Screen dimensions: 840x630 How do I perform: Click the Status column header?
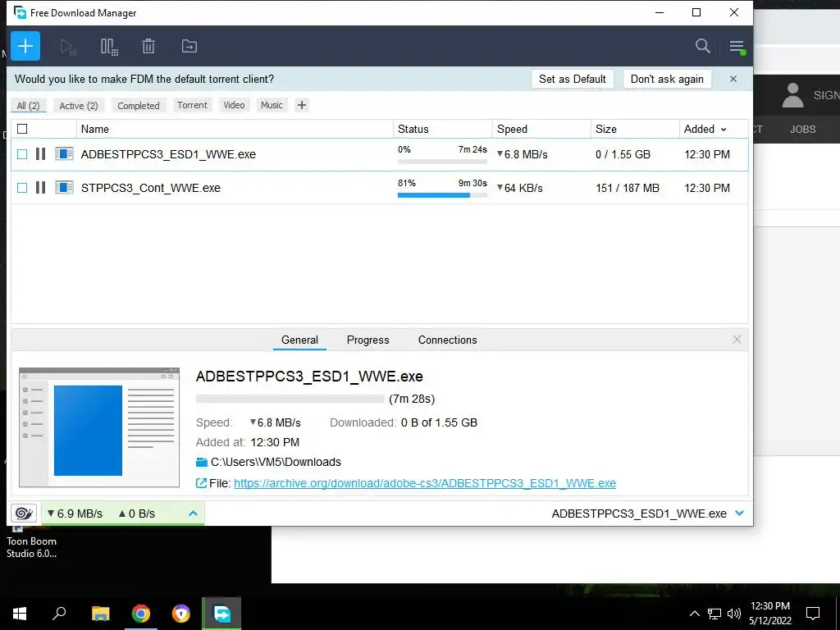[x=442, y=129]
